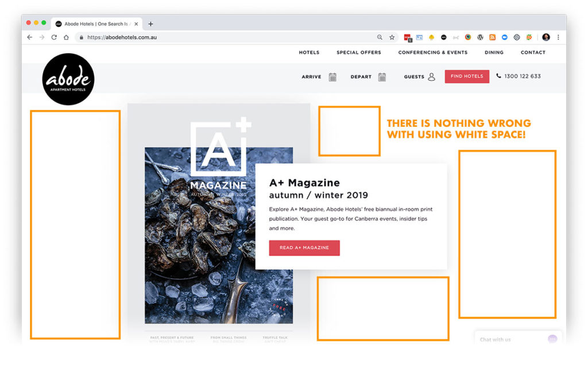Close the Abode Hotels tab

[x=136, y=24]
